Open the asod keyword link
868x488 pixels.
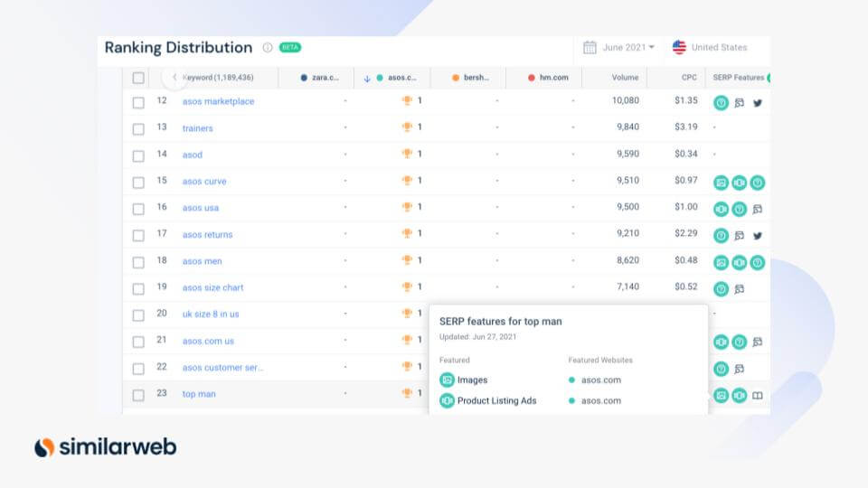pos(192,155)
